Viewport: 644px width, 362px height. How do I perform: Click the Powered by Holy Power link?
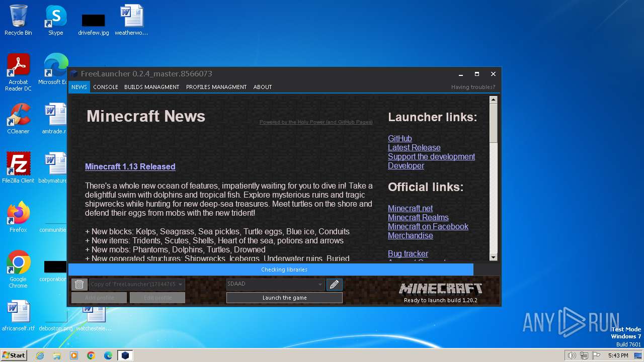[316, 122]
